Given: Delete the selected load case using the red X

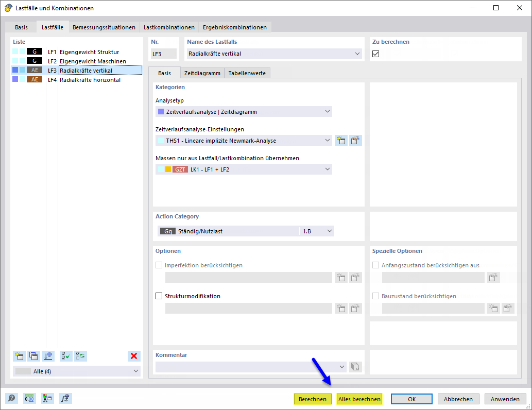Looking at the screenshot, I should [134, 356].
